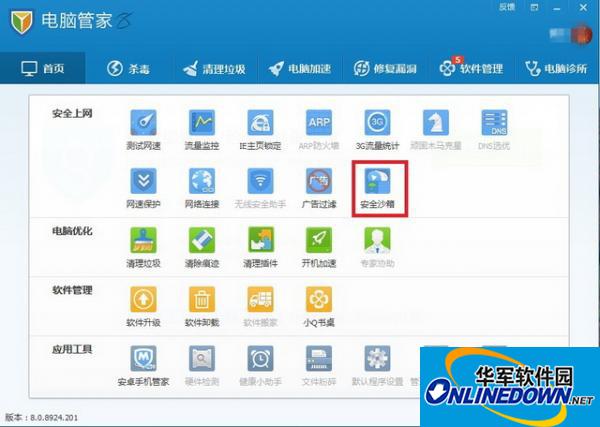The image size is (600, 427).
Task: Click the 安全上网 section label
Action: pyautogui.click(x=72, y=114)
